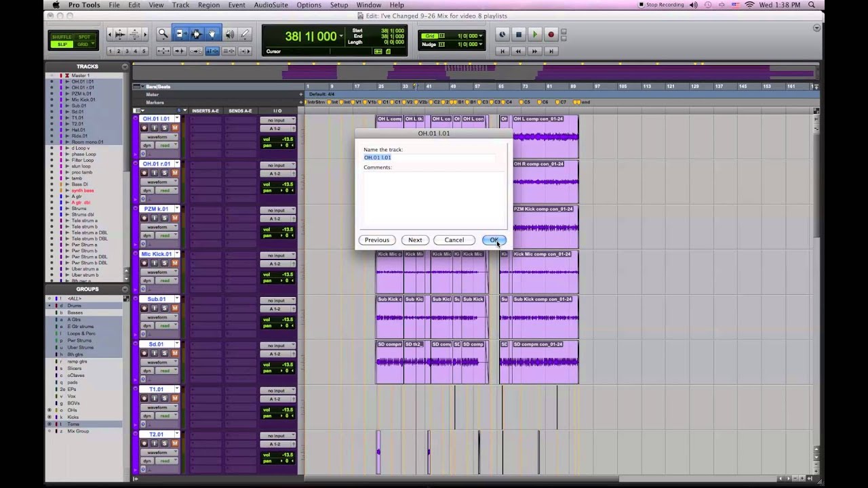
Task: Open the Setup menu
Action: 339,5
